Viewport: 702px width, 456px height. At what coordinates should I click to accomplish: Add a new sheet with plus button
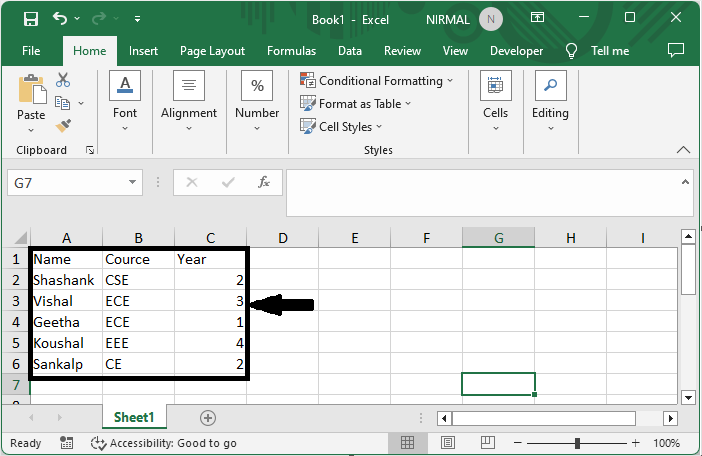click(208, 418)
